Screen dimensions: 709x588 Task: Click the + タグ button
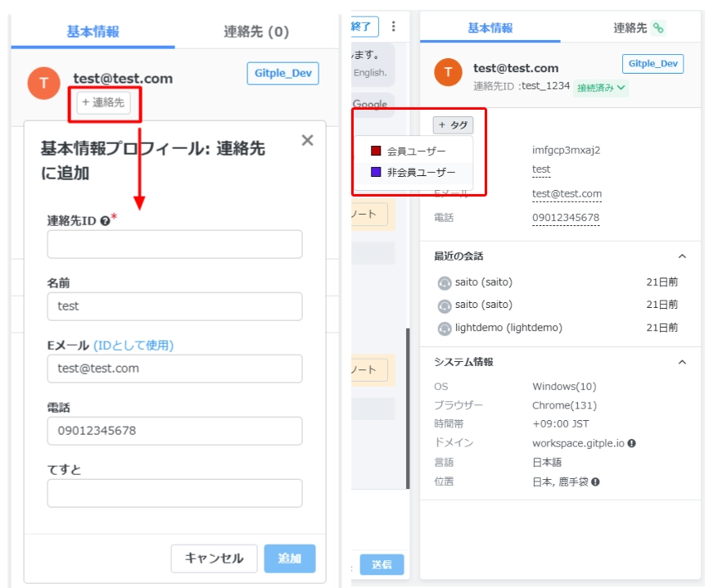point(453,124)
